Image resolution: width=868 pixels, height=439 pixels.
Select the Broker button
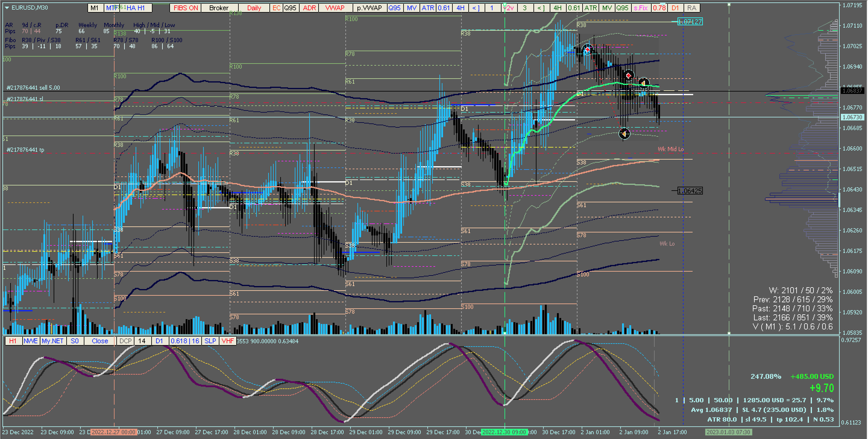pyautogui.click(x=219, y=8)
